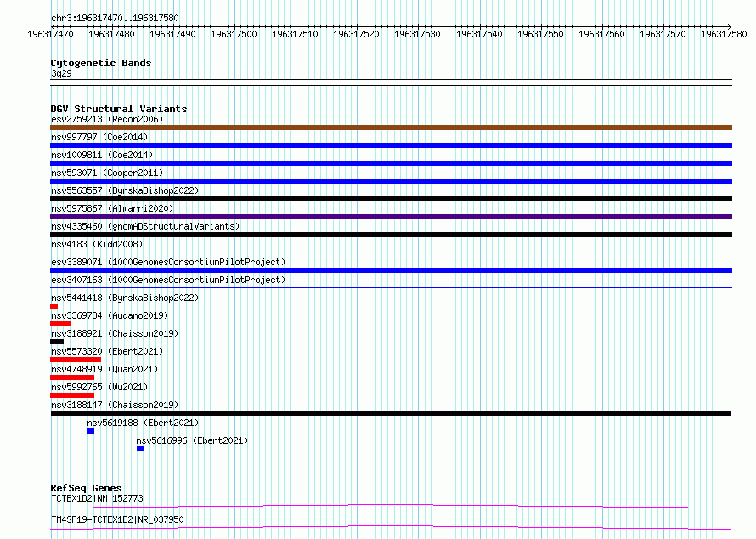Viewport: 756px width, 539px height.
Task: Click ruler position 196317480
Action: [111, 34]
